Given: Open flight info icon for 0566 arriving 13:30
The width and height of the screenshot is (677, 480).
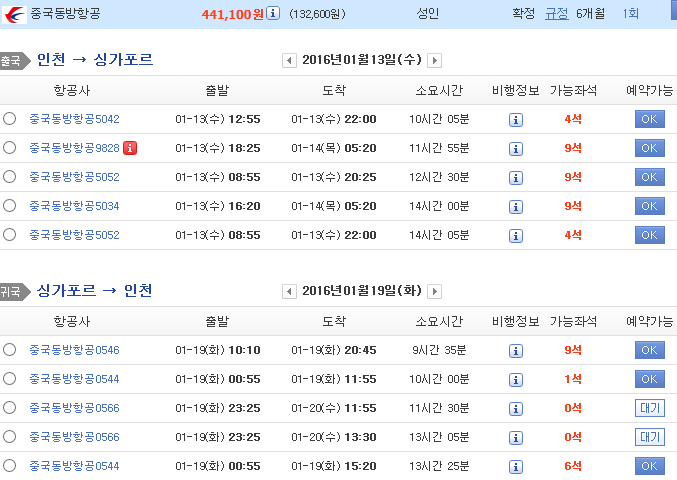Looking at the screenshot, I should click(x=516, y=437).
